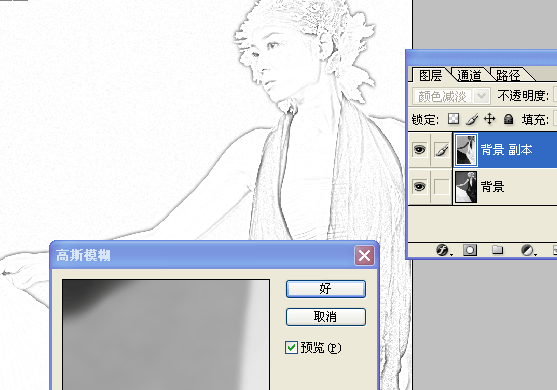557x390 pixels.
Task: Add a layer mask using bottom icon
Action: coord(470,250)
